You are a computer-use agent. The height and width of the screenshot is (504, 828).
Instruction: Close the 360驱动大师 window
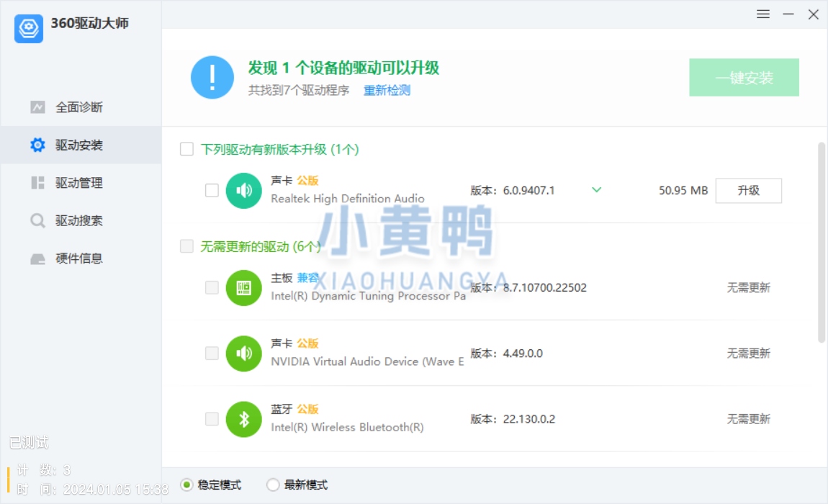point(814,14)
